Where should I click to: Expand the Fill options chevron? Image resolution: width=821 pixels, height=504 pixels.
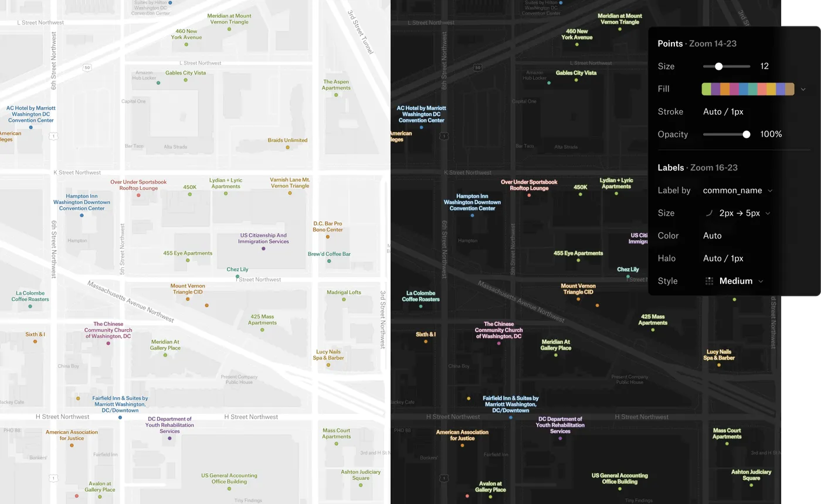pyautogui.click(x=803, y=89)
